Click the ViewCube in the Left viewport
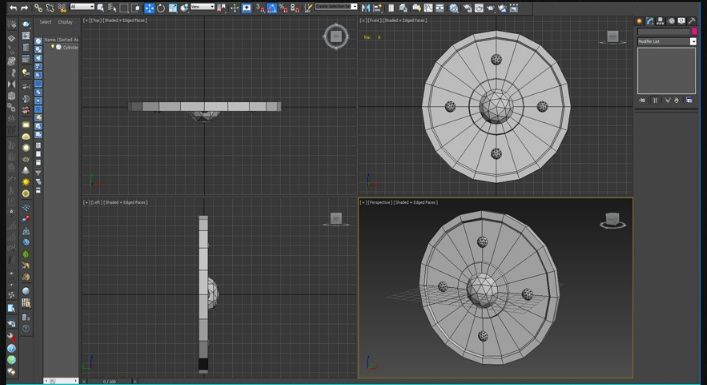 (x=336, y=220)
